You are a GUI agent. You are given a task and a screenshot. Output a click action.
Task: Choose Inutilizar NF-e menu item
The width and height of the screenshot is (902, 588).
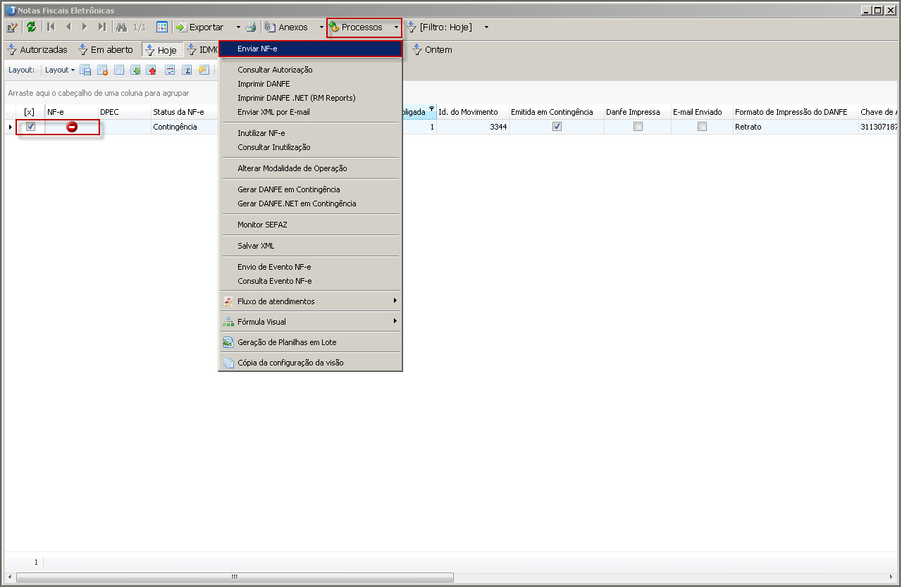pyautogui.click(x=310, y=133)
